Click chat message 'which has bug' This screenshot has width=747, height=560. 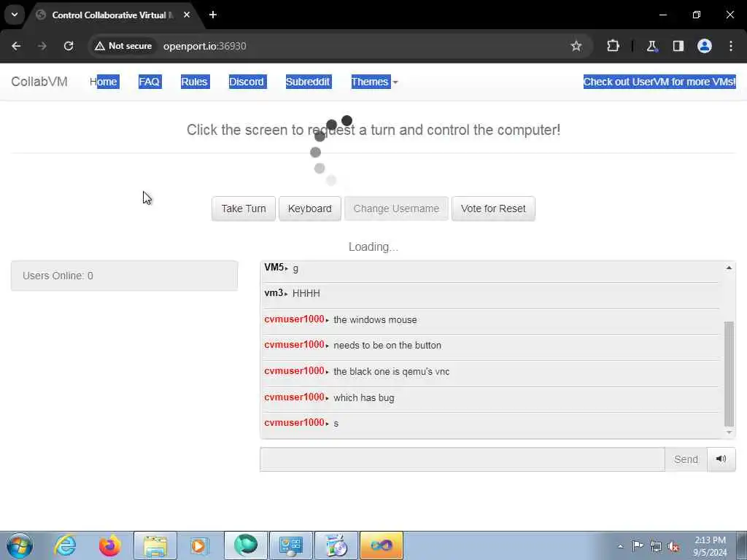click(x=364, y=397)
